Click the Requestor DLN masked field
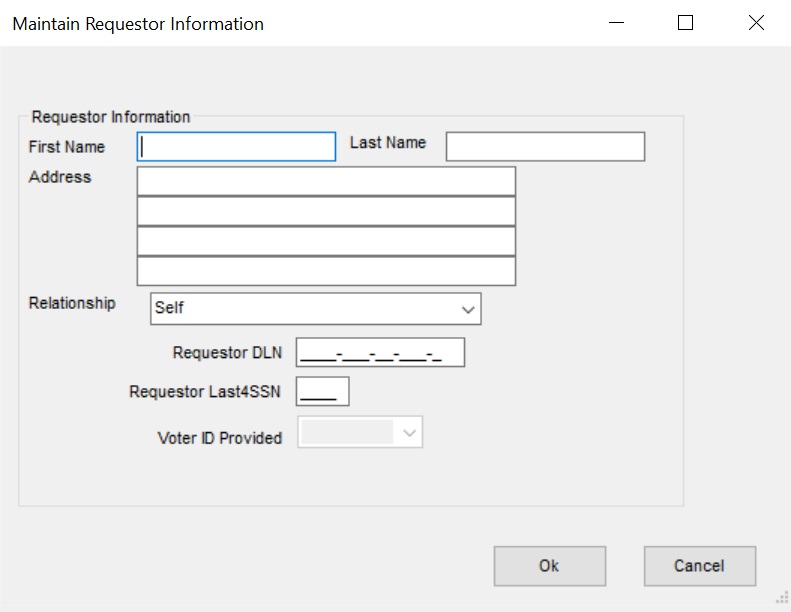This screenshot has width=791, height=612. (x=380, y=352)
